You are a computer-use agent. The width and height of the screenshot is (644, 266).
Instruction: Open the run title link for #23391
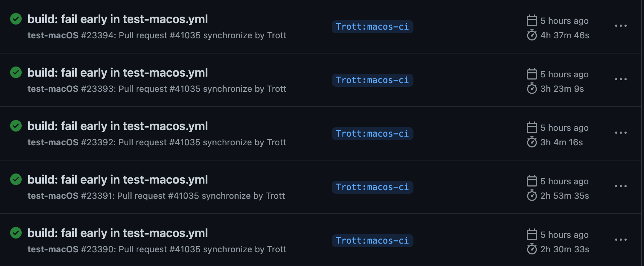pyautogui.click(x=117, y=180)
